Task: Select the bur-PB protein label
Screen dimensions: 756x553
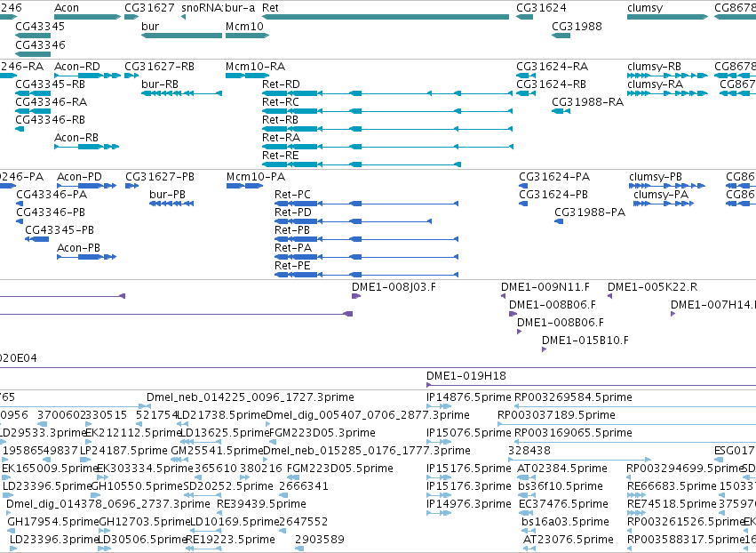Action: click(x=167, y=195)
